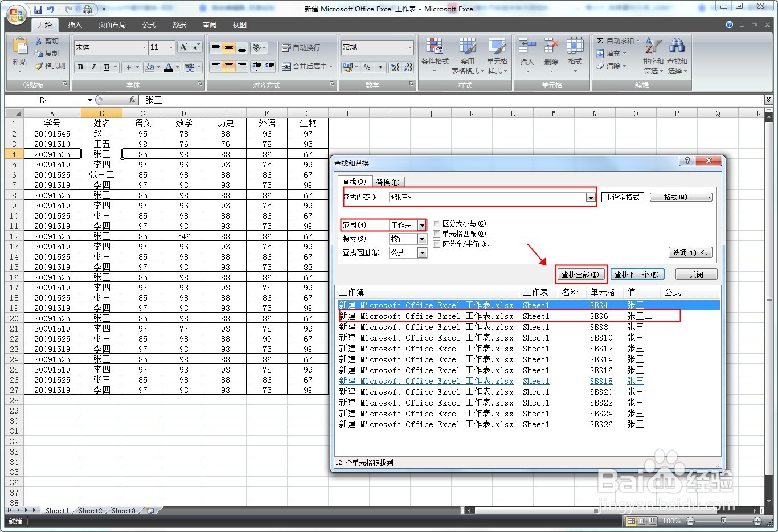Open Find and Select (查找和选择) binoculars

(677, 56)
